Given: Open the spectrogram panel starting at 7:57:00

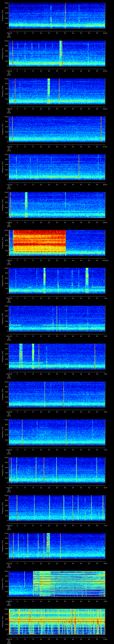Looking at the screenshot, I should 57,167.
